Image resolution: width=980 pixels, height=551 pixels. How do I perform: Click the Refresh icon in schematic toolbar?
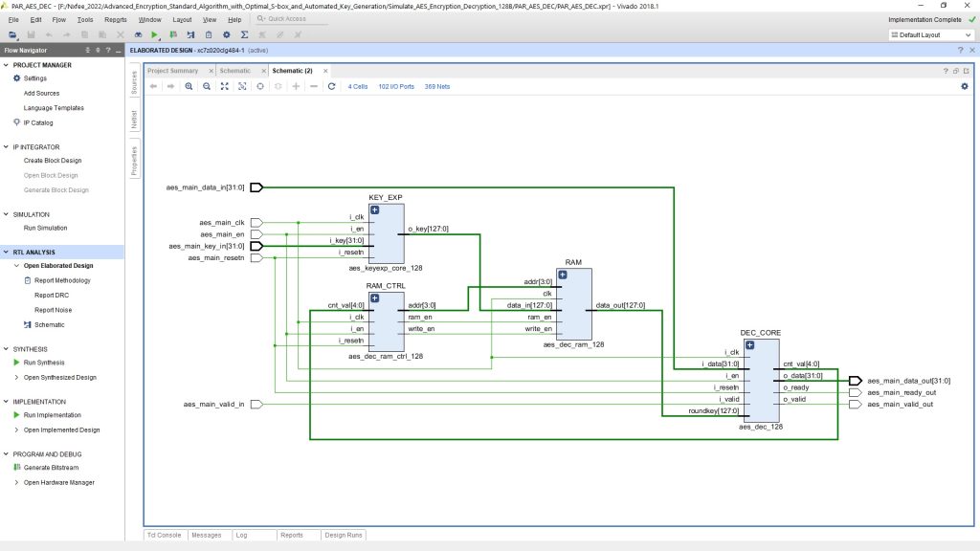click(330, 86)
